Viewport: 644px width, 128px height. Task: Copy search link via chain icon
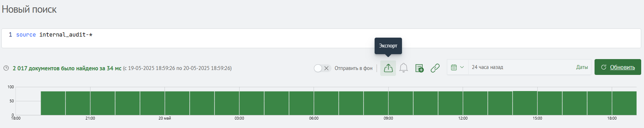(x=435, y=68)
